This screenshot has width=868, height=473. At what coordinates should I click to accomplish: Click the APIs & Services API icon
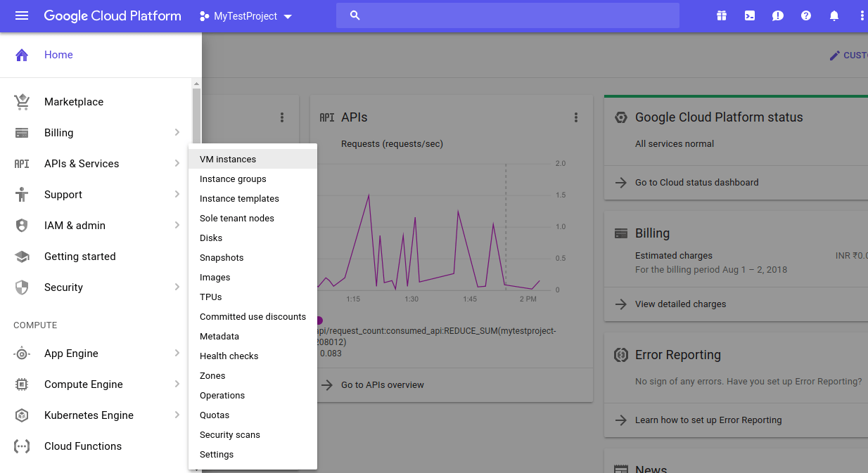click(x=22, y=164)
